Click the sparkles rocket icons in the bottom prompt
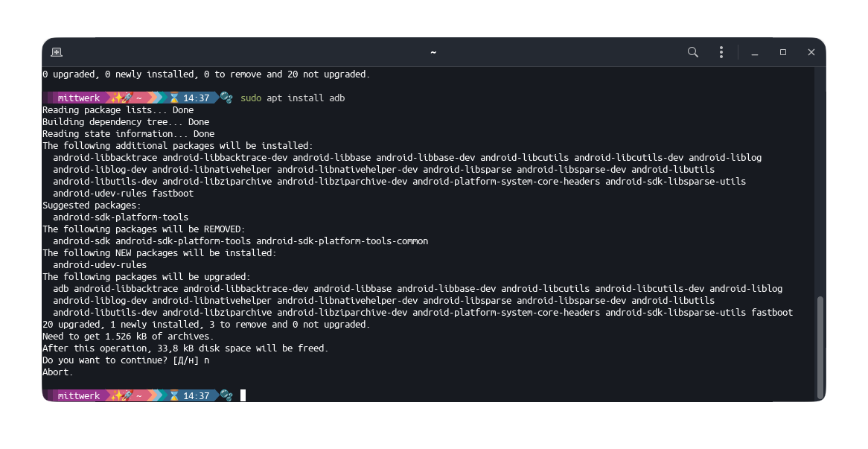This screenshot has width=868, height=449. pyautogui.click(x=121, y=396)
